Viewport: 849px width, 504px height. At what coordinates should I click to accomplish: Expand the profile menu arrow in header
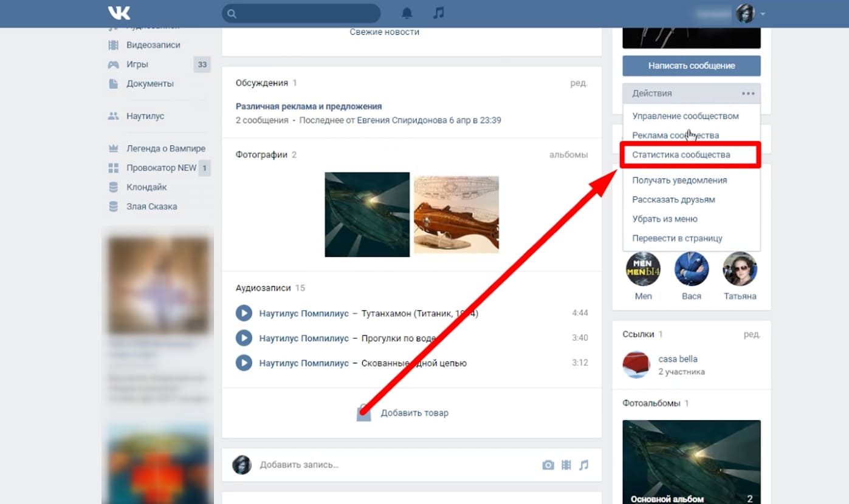(x=763, y=14)
